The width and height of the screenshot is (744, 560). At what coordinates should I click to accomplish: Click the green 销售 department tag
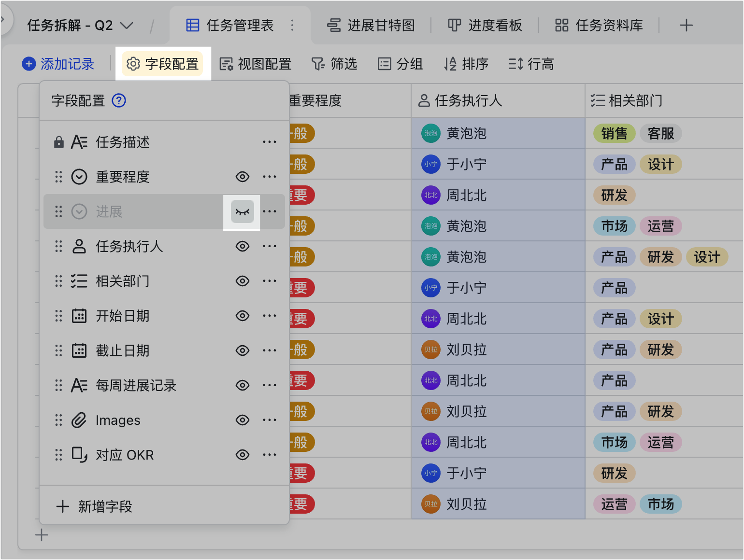(614, 133)
